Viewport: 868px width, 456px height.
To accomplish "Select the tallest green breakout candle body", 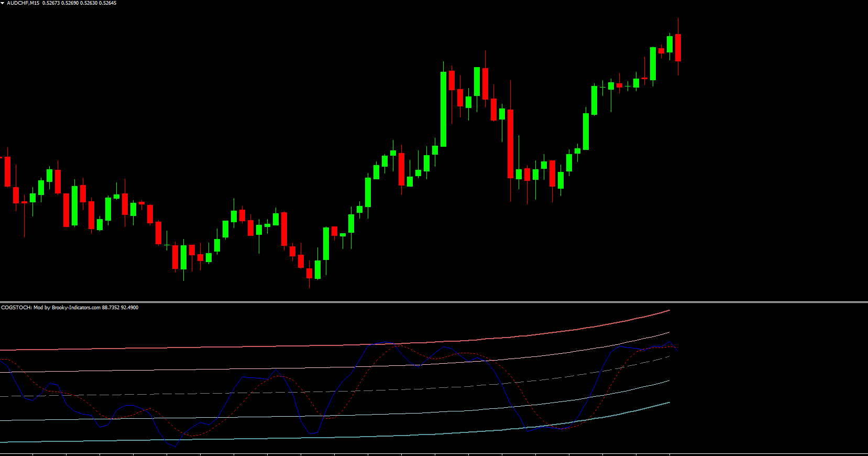I will [443, 109].
